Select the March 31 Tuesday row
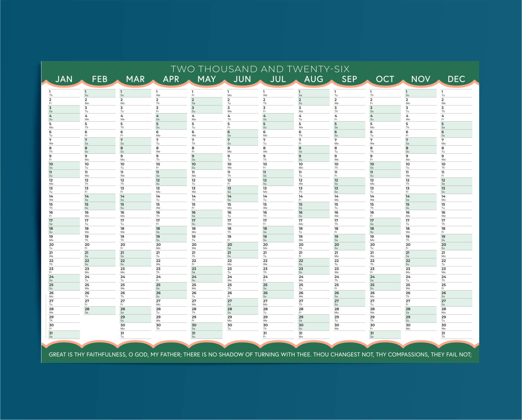The image size is (522, 420). click(135, 335)
